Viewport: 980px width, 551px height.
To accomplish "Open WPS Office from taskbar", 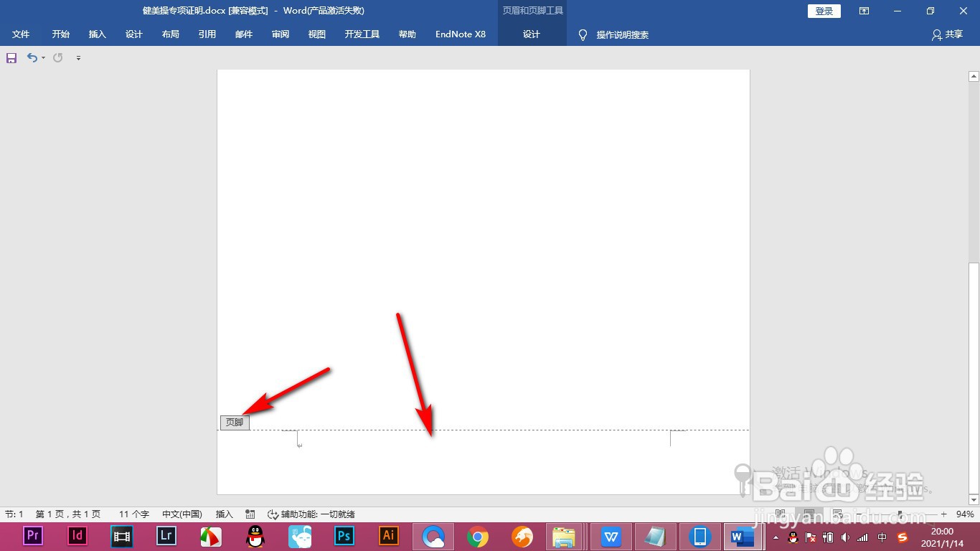I will coord(611,536).
